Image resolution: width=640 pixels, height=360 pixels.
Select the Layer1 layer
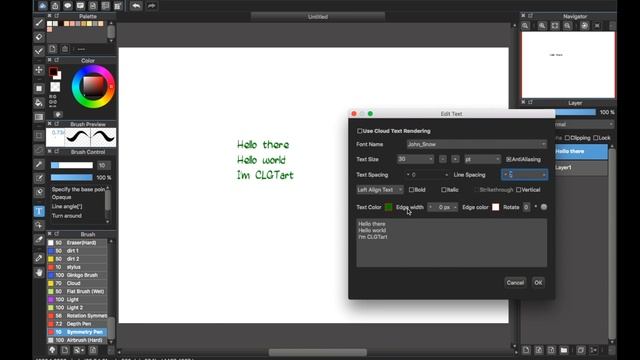(581, 167)
